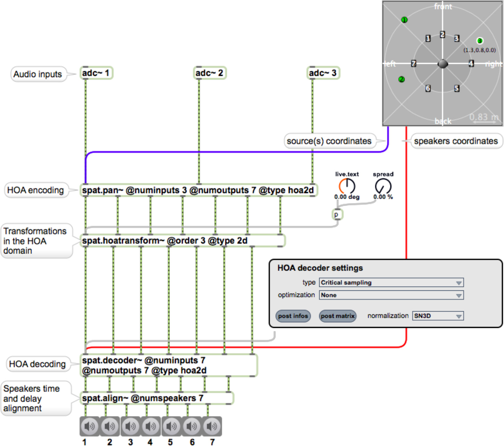Adjust the spread dial
Screen dimensions: 504x446
[x=383, y=186]
